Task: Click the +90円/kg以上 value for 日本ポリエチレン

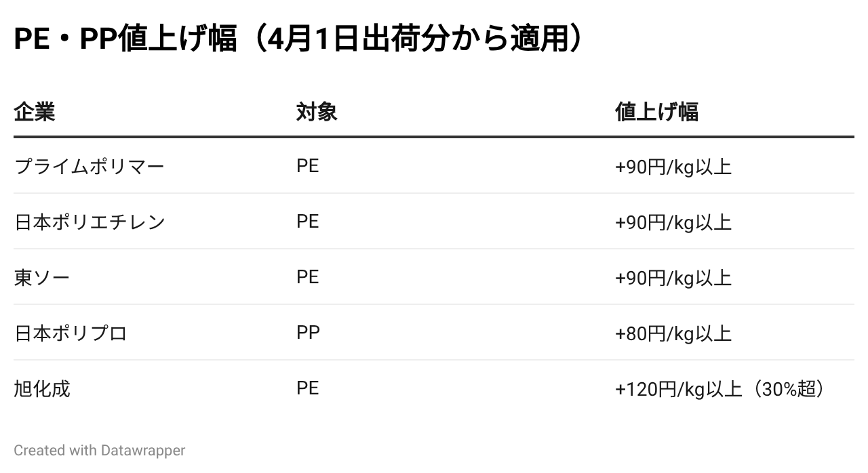Action: pyautogui.click(x=673, y=222)
